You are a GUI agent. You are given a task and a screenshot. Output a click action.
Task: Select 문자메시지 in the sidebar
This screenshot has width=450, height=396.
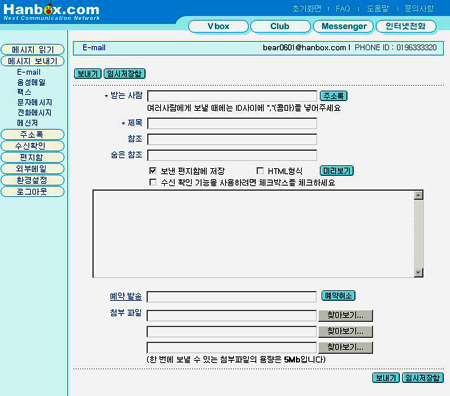(34, 102)
